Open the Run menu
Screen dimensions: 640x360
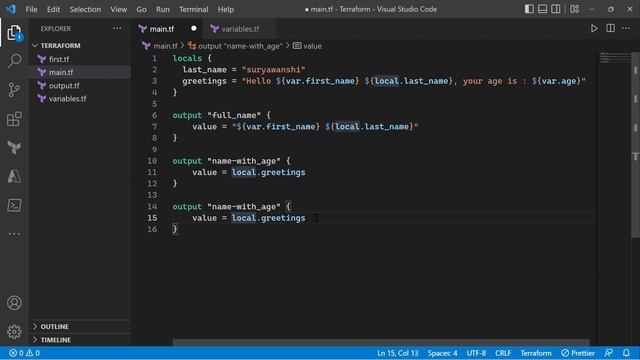coord(162,9)
